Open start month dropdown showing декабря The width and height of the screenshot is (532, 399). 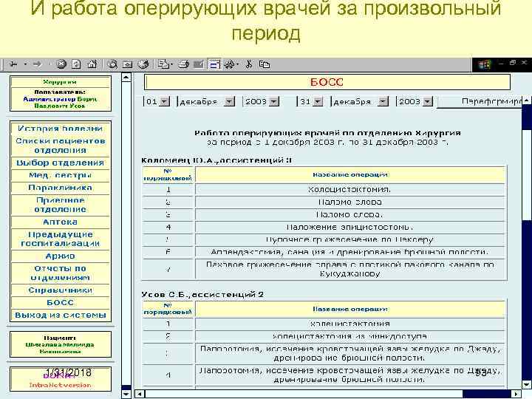coord(230,101)
